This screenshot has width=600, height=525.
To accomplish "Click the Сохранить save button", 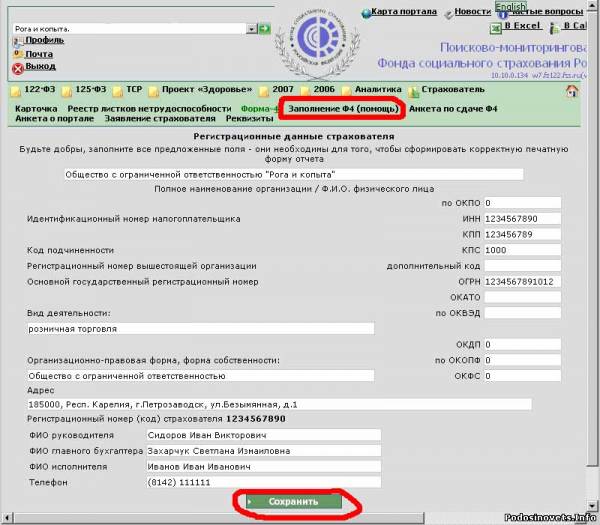I will click(x=293, y=502).
